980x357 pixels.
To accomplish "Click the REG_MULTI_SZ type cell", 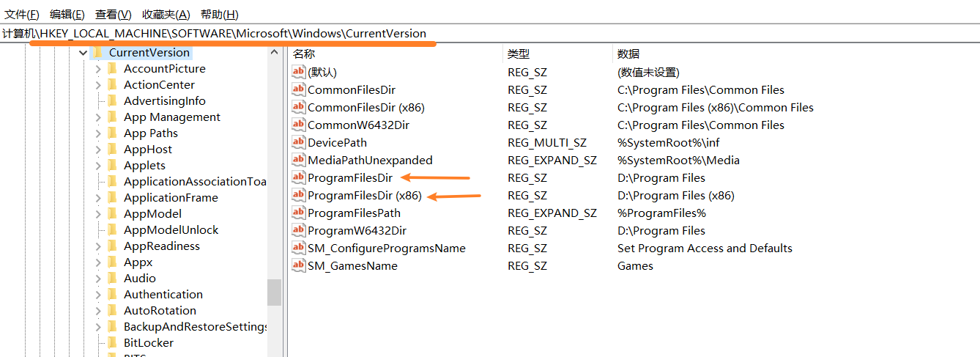I will click(547, 142).
